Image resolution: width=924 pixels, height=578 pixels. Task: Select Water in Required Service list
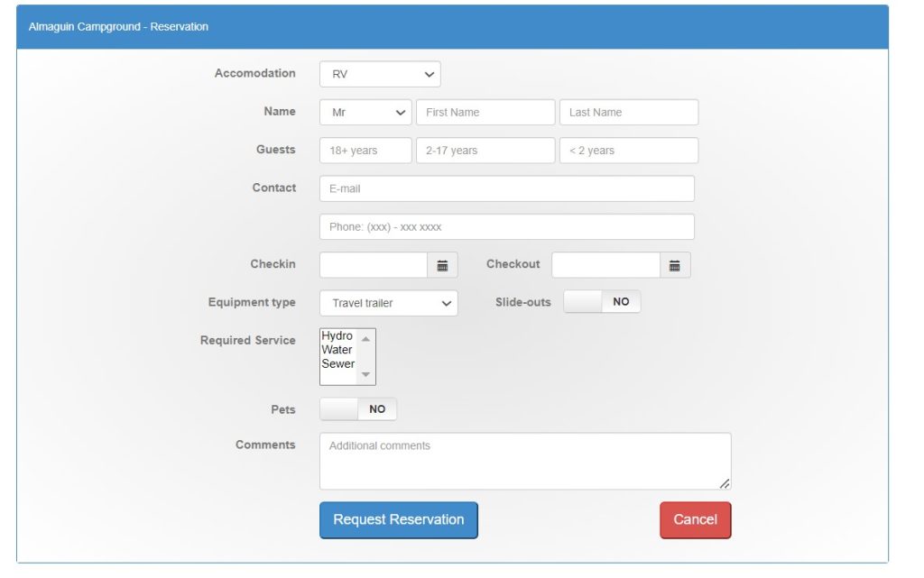click(337, 350)
